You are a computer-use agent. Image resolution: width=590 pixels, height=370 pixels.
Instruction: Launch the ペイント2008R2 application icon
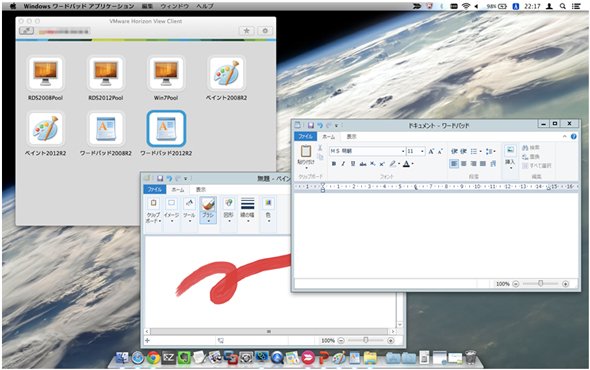tap(226, 73)
